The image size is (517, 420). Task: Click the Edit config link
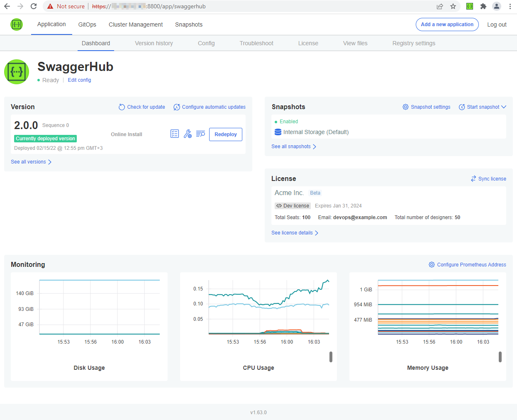pos(79,80)
